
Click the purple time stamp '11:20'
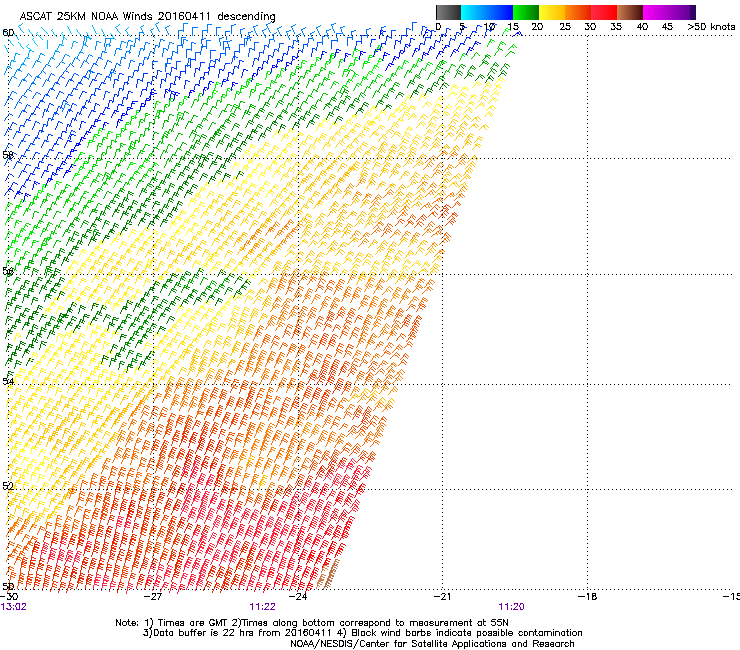click(x=512, y=607)
